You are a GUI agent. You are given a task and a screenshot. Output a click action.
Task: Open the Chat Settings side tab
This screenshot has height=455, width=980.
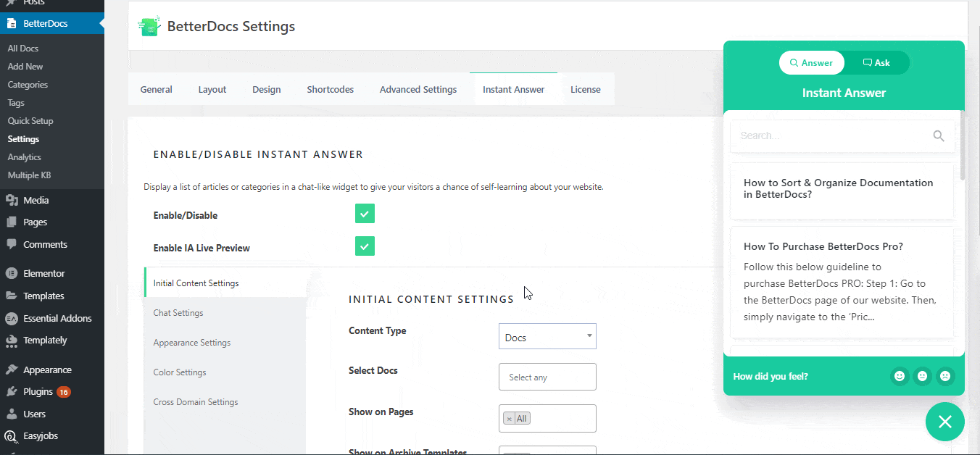(x=178, y=313)
